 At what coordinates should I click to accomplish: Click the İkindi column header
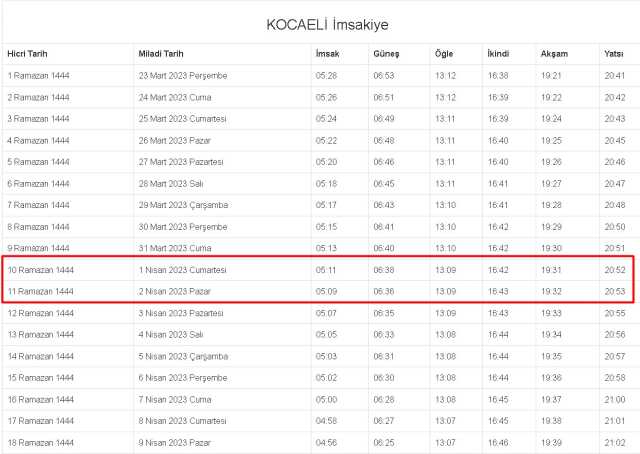click(x=498, y=54)
